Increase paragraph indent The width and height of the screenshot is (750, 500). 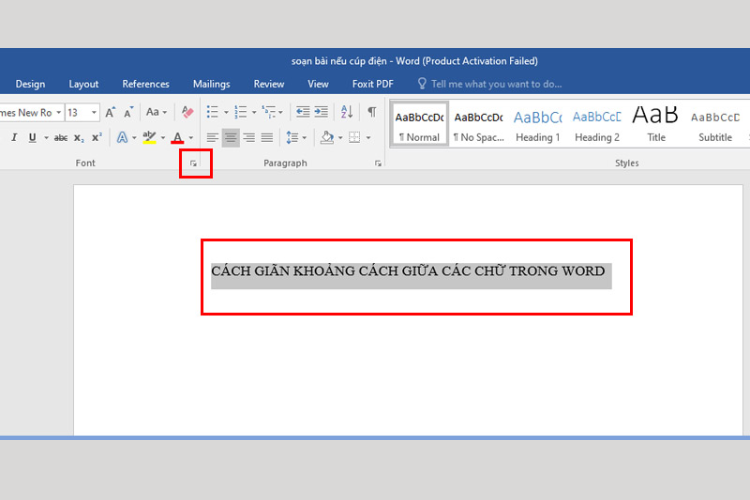tap(321, 112)
